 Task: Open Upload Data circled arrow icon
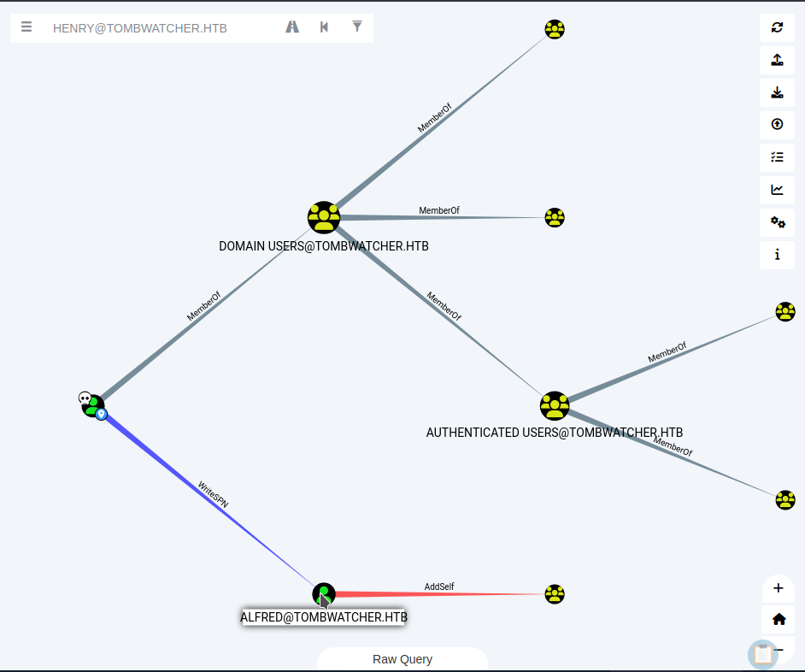tap(777, 125)
